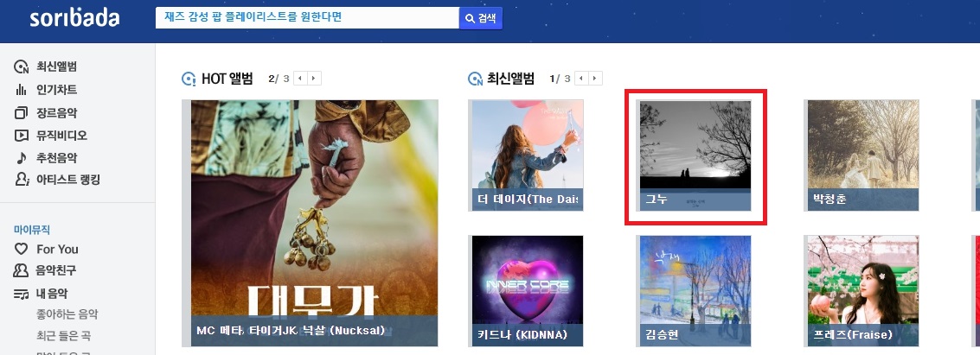Open the 그누 album thumbnail
Viewport: 980px width, 355px height.
(x=695, y=155)
